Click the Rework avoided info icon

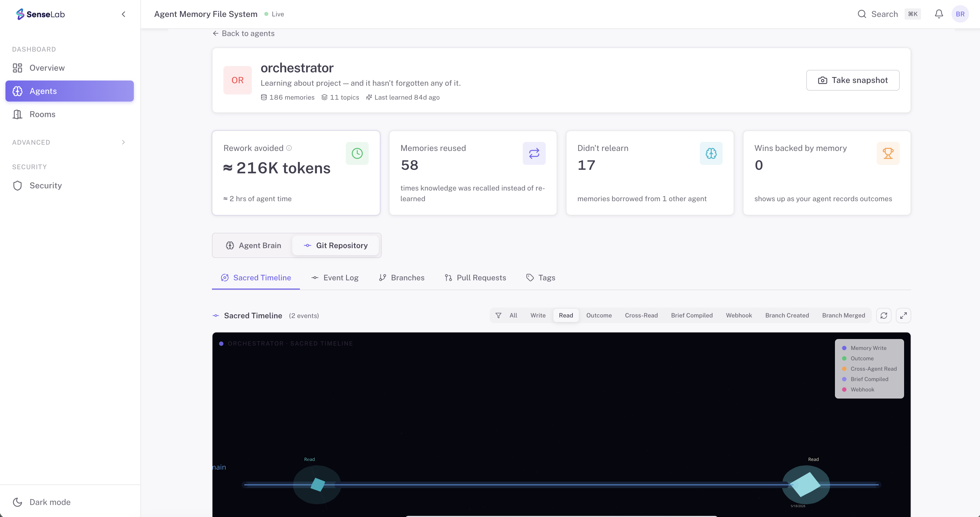coord(289,148)
